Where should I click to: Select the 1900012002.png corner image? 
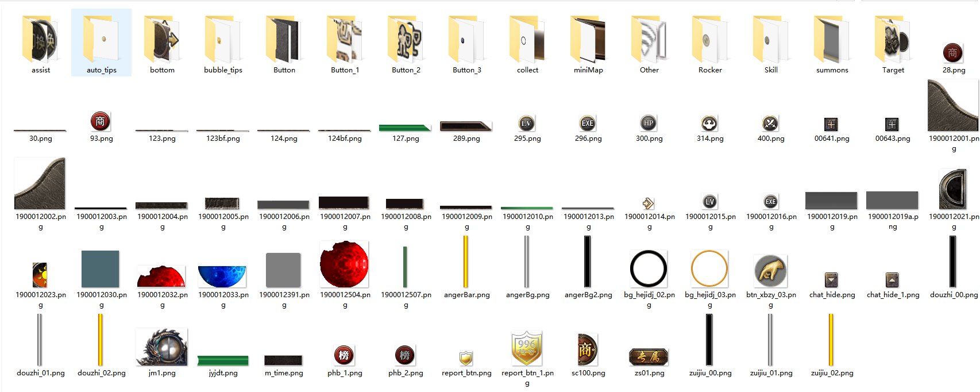tap(40, 183)
